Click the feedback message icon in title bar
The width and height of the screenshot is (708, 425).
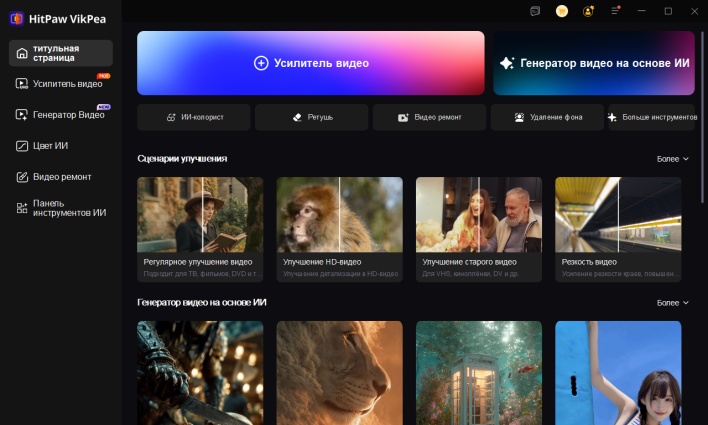point(535,11)
